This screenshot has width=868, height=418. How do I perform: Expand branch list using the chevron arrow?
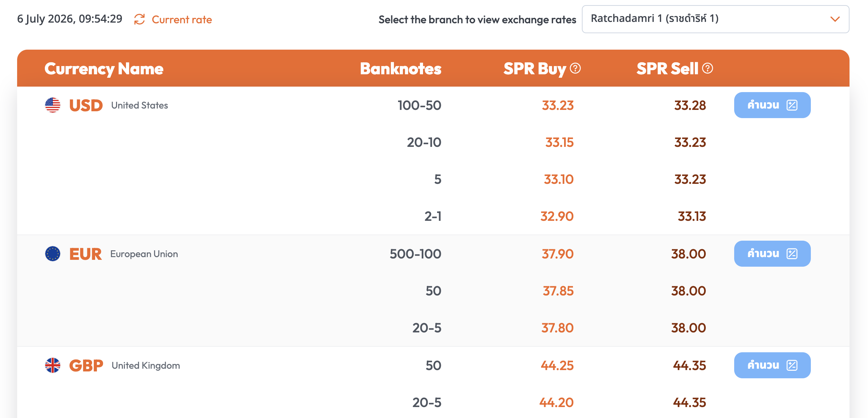(835, 19)
